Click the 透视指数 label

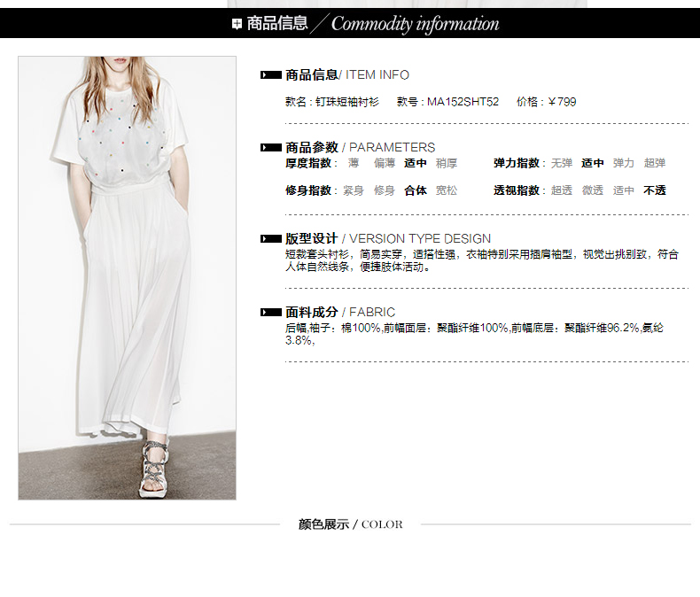tap(517, 190)
